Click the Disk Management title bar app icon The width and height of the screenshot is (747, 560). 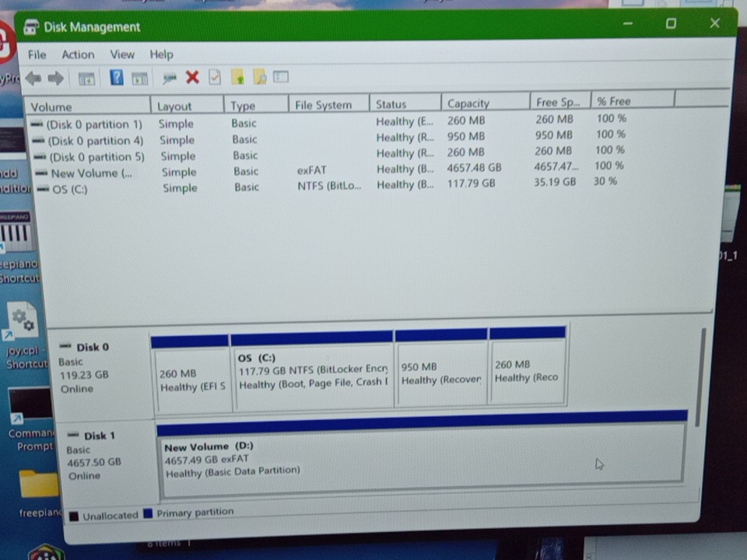point(31,26)
